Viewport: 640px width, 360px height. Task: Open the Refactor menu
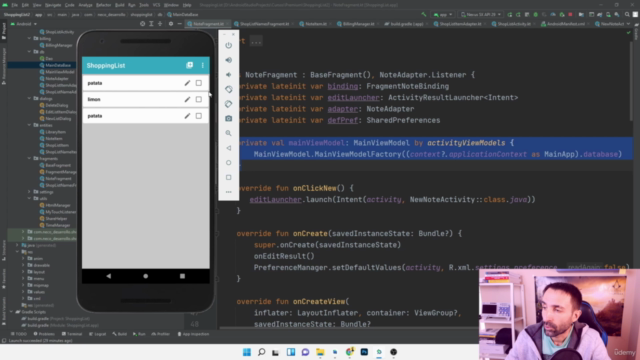103,5
